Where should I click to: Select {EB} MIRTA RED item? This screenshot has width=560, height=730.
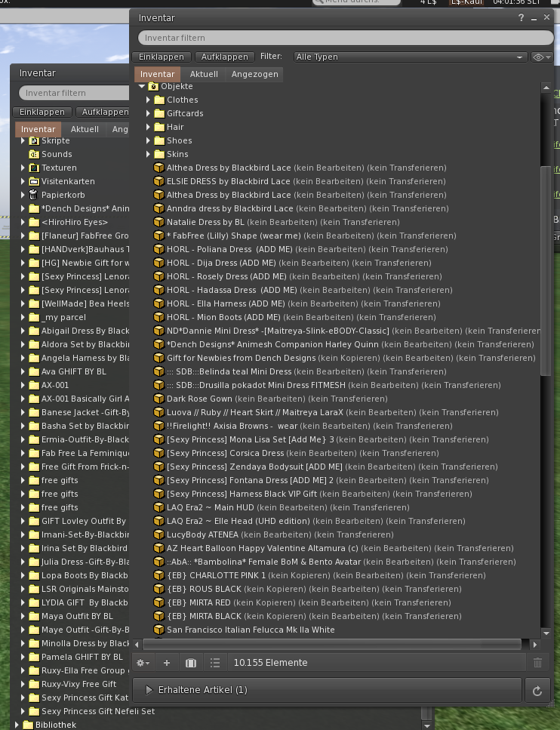(x=309, y=602)
